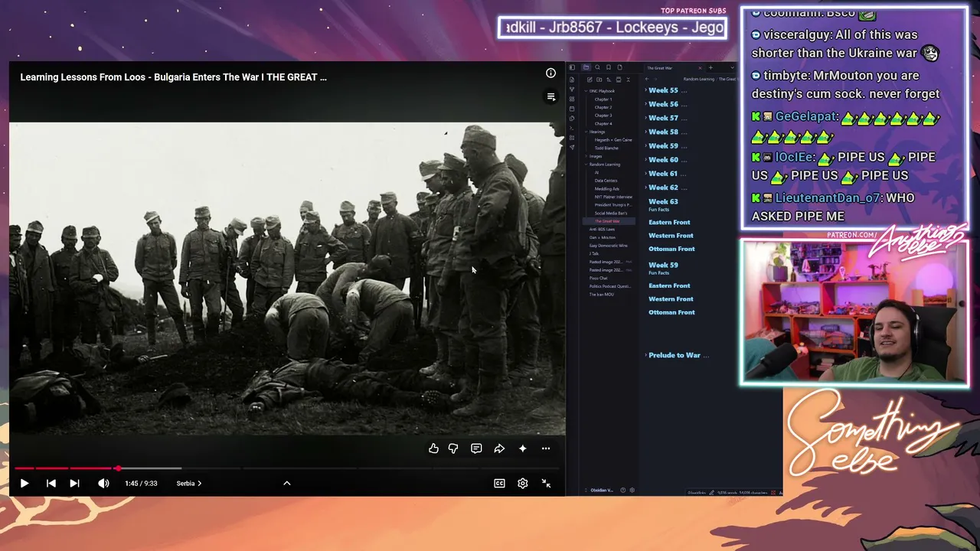Create a new folder in Obsidian
Image resolution: width=980 pixels, height=551 pixels.
pyautogui.click(x=599, y=80)
